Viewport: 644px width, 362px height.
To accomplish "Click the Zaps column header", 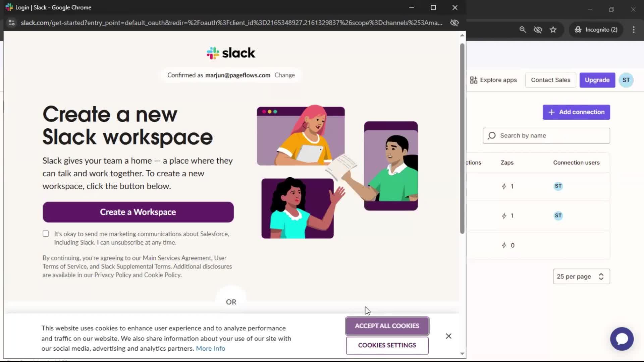I will (x=507, y=163).
